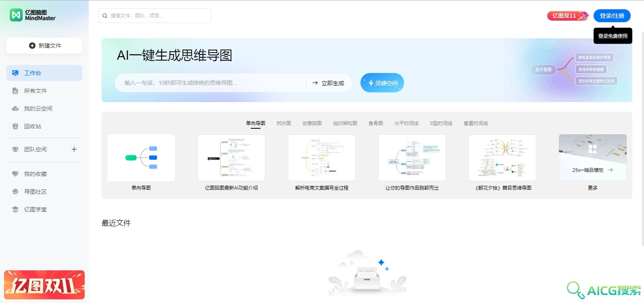
Task: Click the 团队空间 sidebar label
Action: pos(35,149)
